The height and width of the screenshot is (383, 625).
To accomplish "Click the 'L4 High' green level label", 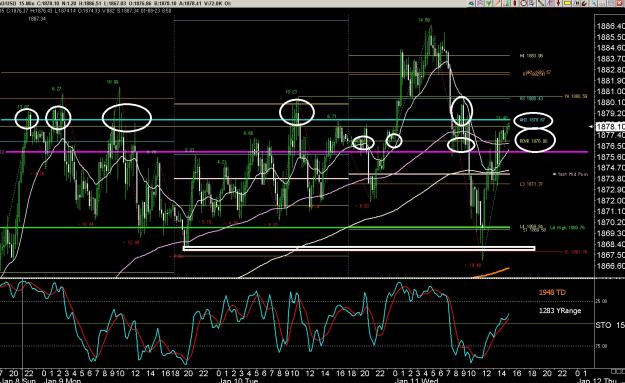I will click(568, 228).
